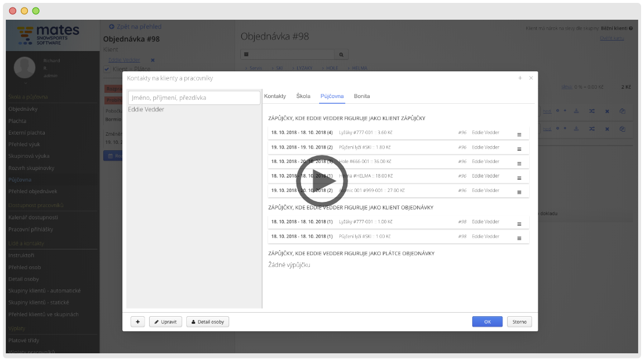Select Eddie Vedder in the contacts list
Viewport: 644px width, 362px height.
[x=146, y=109]
